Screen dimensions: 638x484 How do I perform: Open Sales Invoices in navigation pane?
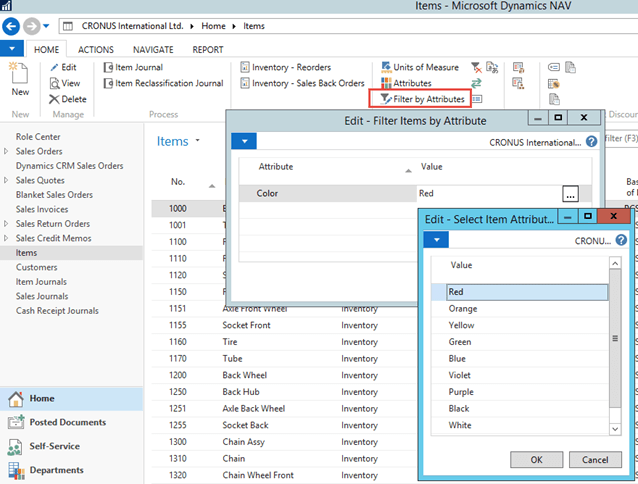click(42, 209)
